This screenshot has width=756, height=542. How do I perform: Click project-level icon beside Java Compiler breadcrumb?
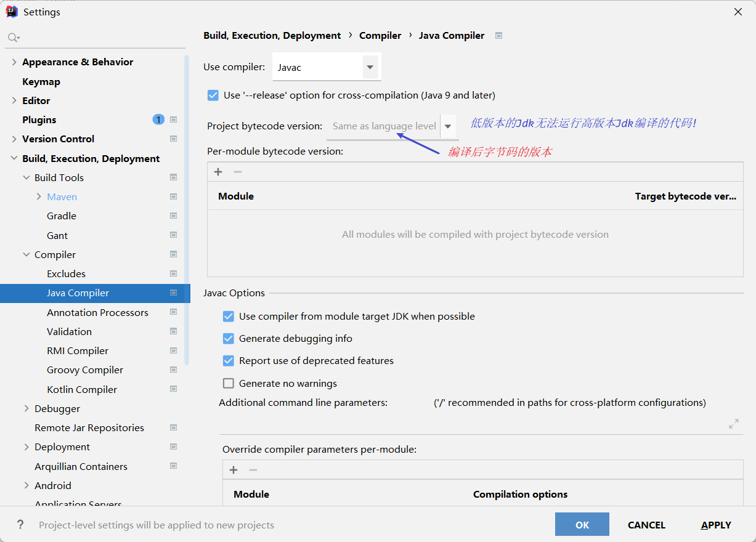tap(498, 36)
